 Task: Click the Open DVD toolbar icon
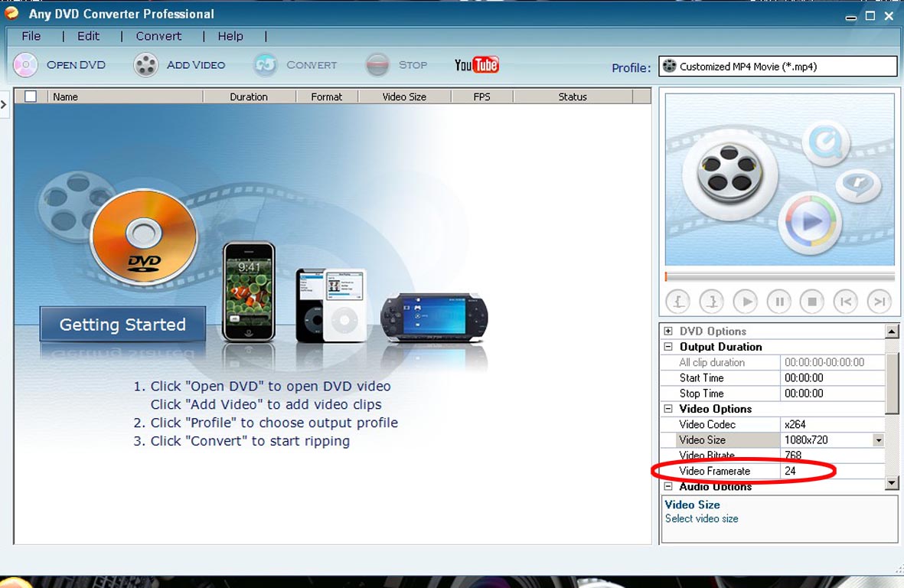[x=25, y=65]
